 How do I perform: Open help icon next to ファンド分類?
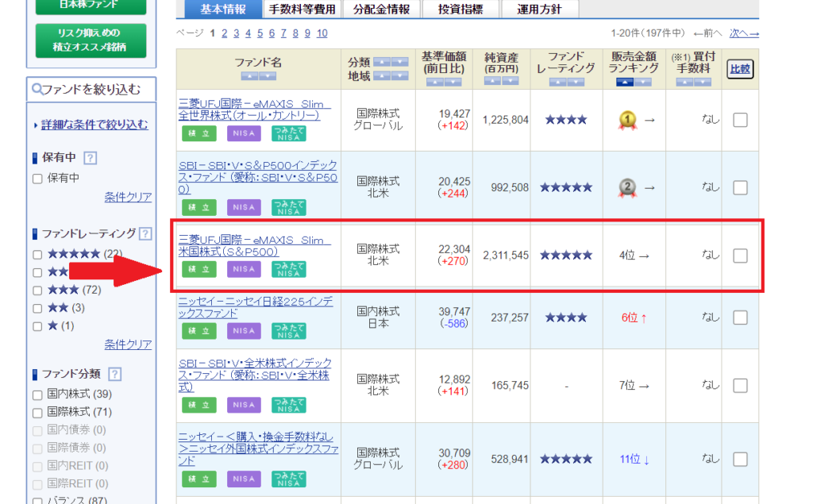(115, 374)
